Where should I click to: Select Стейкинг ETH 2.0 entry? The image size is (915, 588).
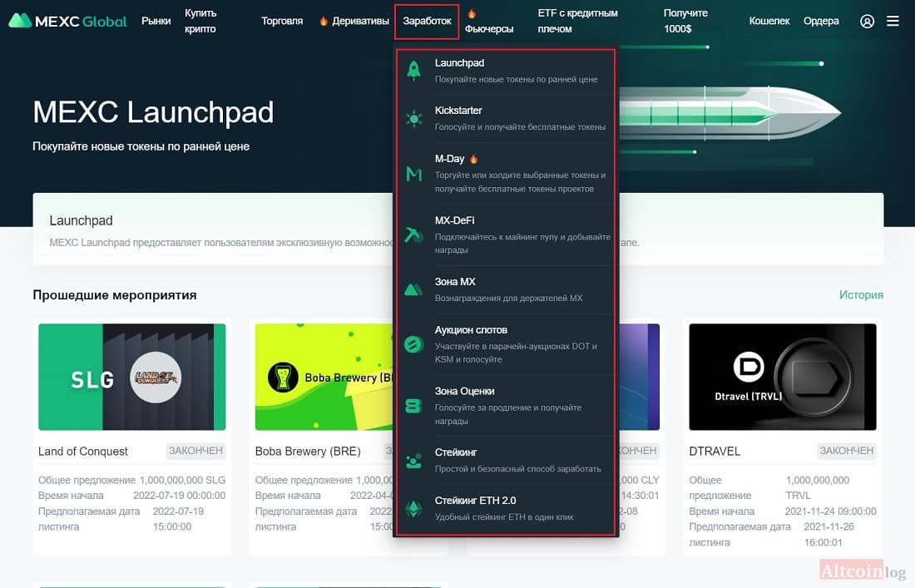tap(506, 508)
